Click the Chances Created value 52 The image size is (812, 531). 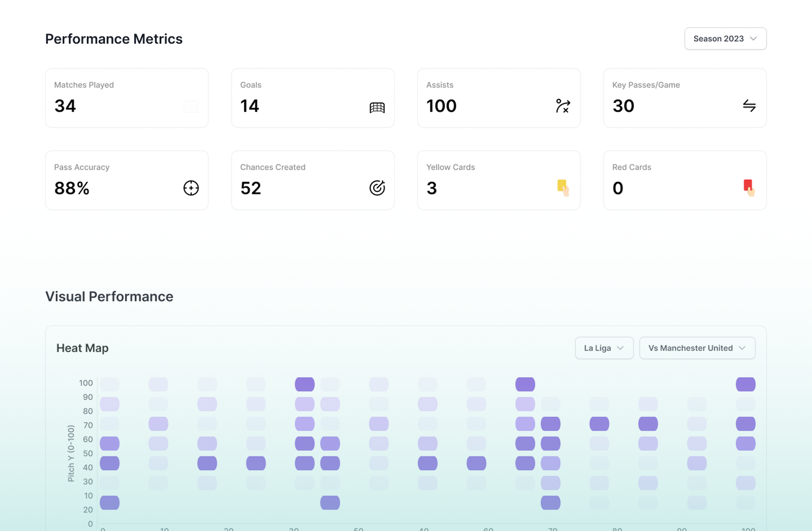point(251,189)
